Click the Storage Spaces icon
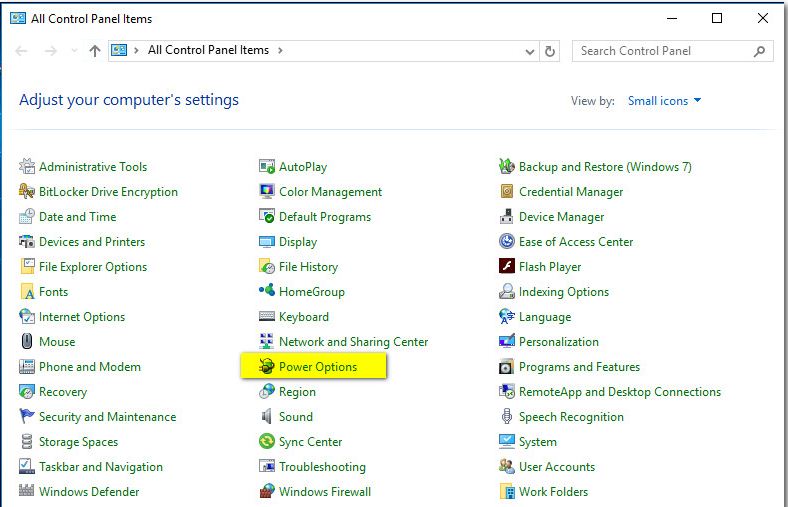The width and height of the screenshot is (788, 507). pyautogui.click(x=27, y=441)
